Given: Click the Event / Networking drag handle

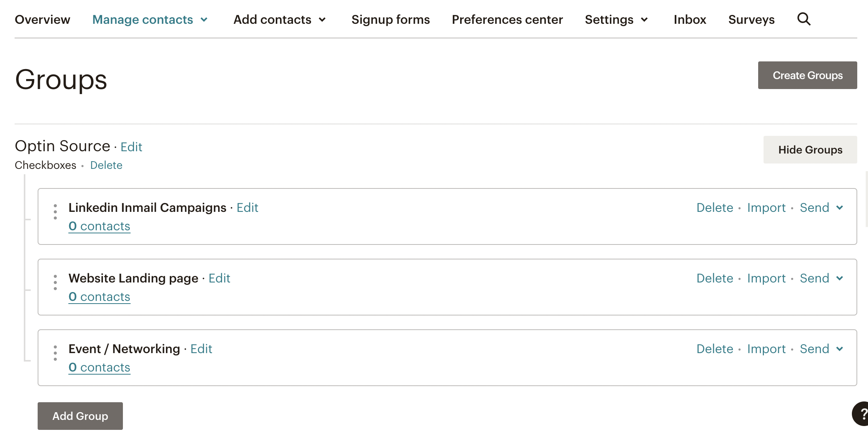Looking at the screenshot, I should [55, 353].
